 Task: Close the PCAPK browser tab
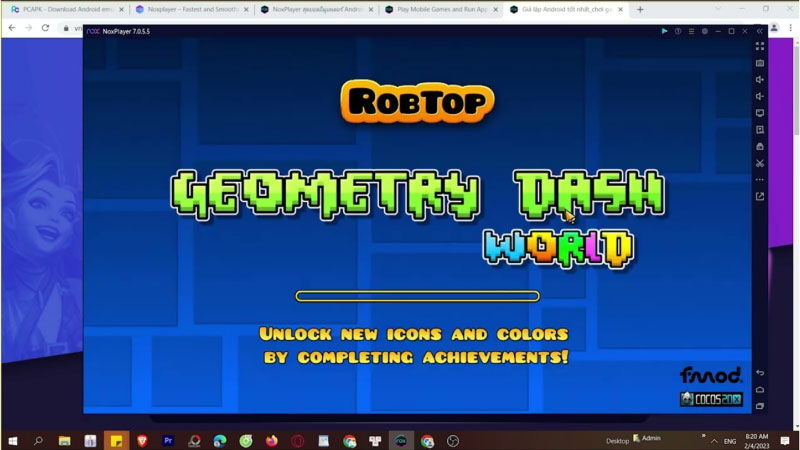(121, 10)
